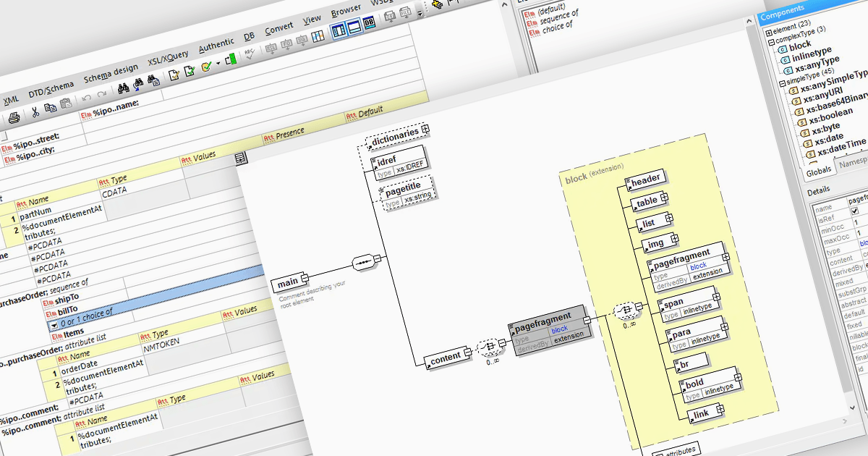Open the Browser menu
Screen dimensions: 868x456
[346, 11]
